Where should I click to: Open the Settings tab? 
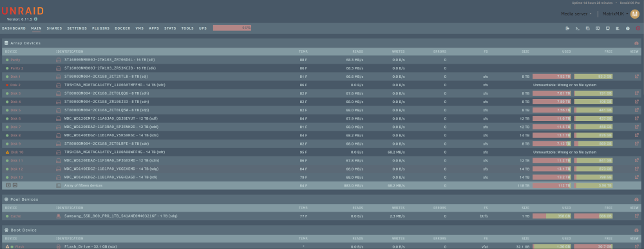point(77,28)
